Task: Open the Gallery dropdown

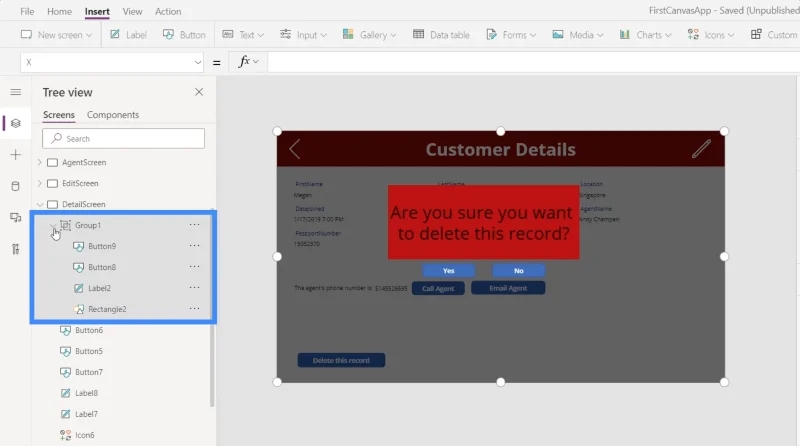Action: pyautogui.click(x=369, y=35)
